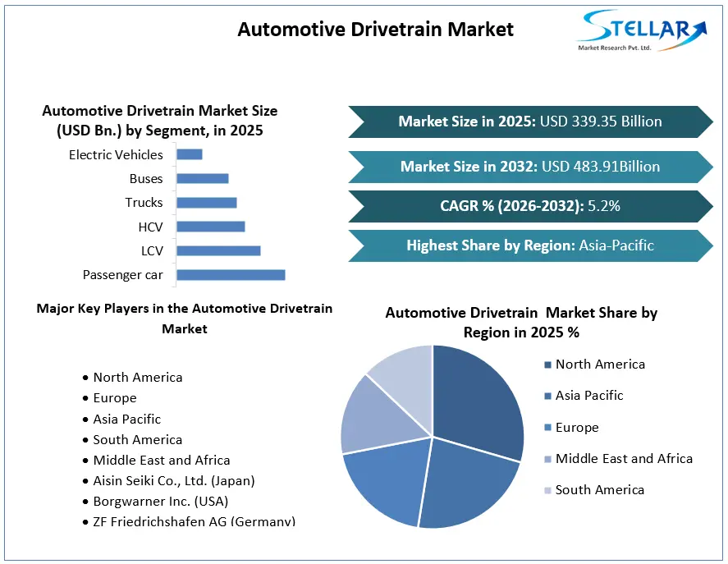Click the Buses bar in chart
728x564 pixels.
[203, 178]
